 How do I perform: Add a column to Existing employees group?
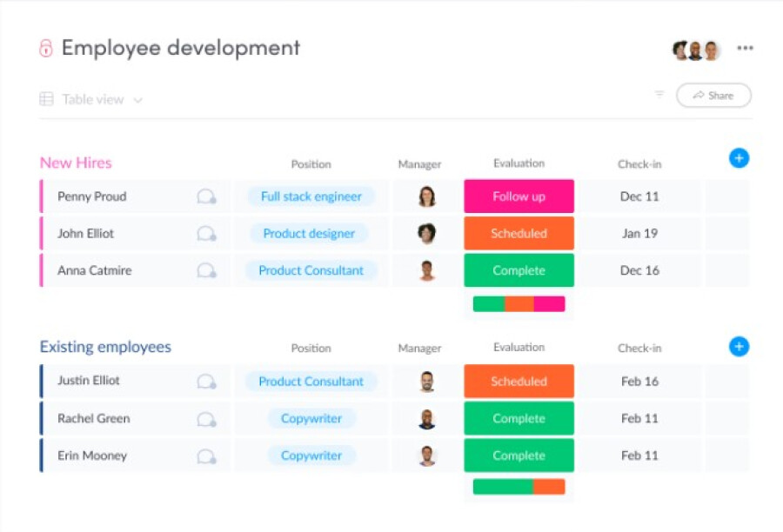[x=739, y=346]
